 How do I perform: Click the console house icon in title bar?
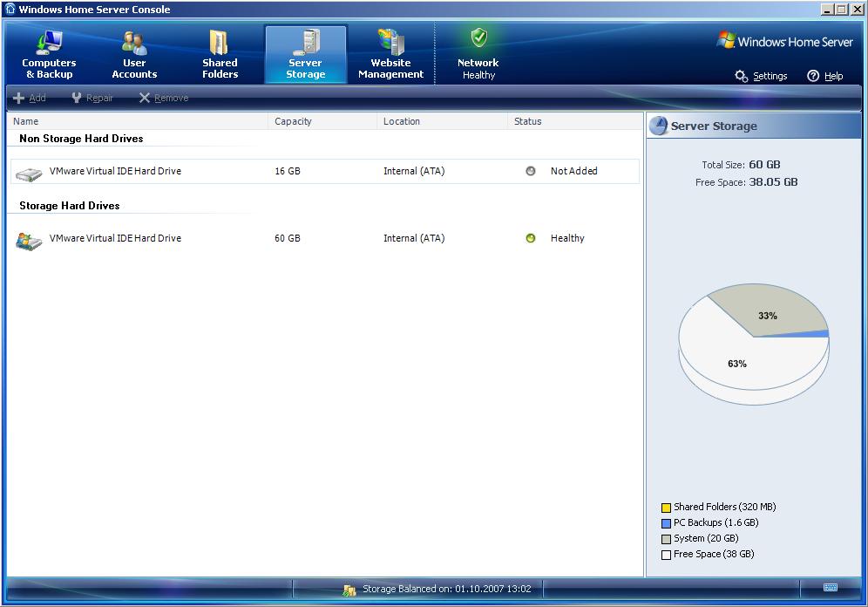pos(10,9)
